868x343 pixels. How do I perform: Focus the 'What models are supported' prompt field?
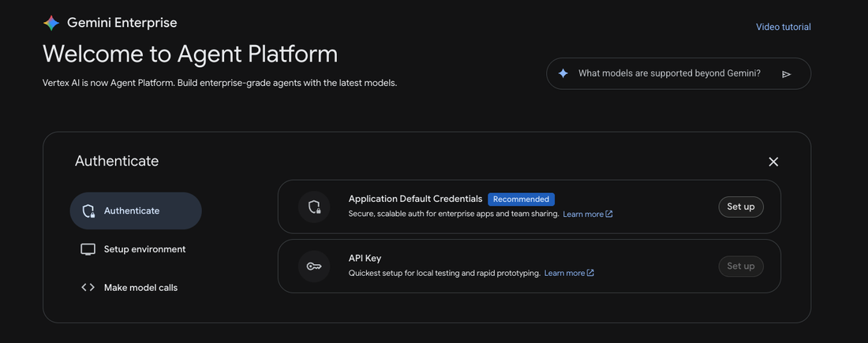click(679, 73)
